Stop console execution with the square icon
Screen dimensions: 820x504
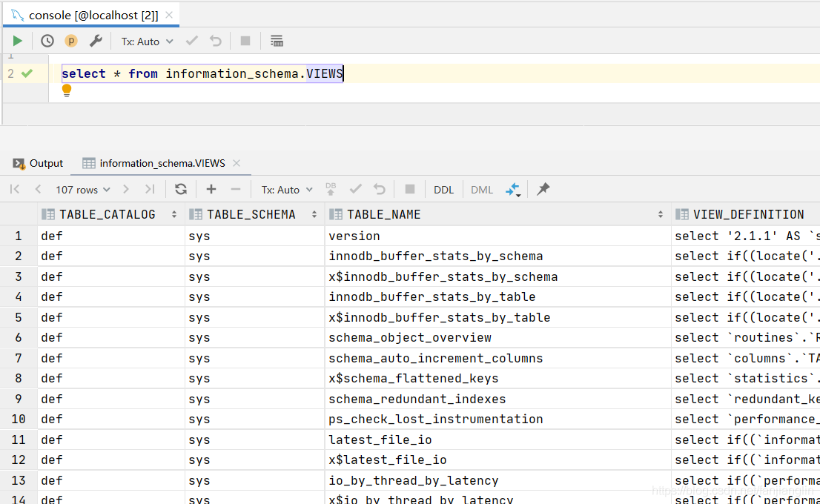pos(245,41)
